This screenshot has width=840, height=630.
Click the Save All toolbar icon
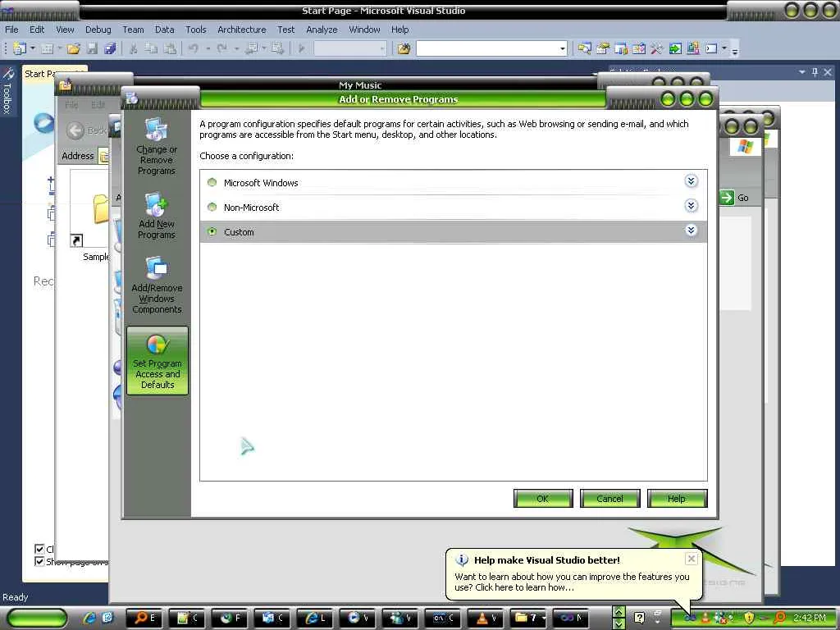point(110,48)
